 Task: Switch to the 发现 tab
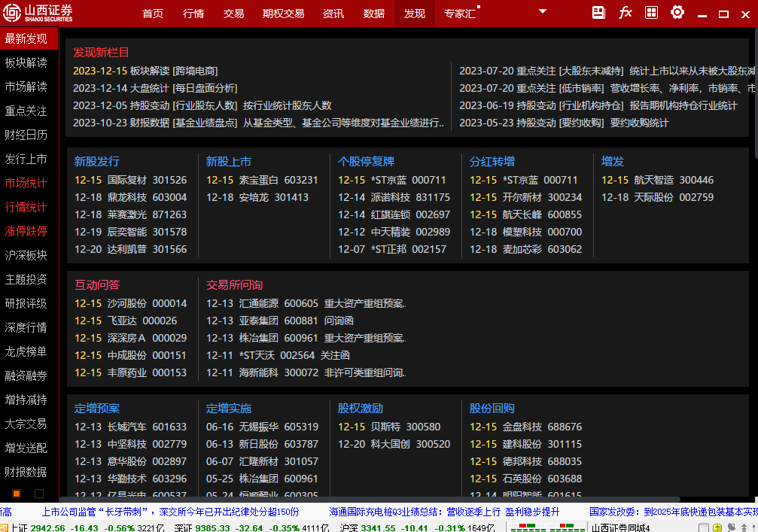click(x=415, y=14)
